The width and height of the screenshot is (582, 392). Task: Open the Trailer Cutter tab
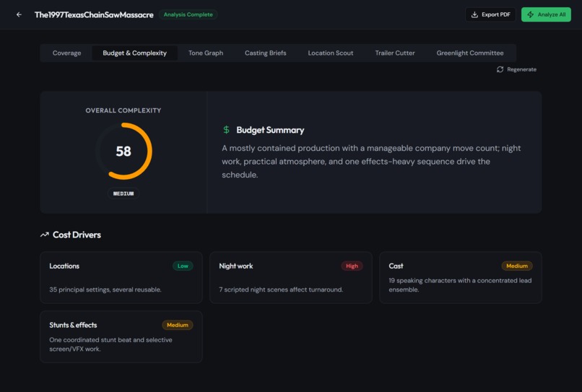395,53
